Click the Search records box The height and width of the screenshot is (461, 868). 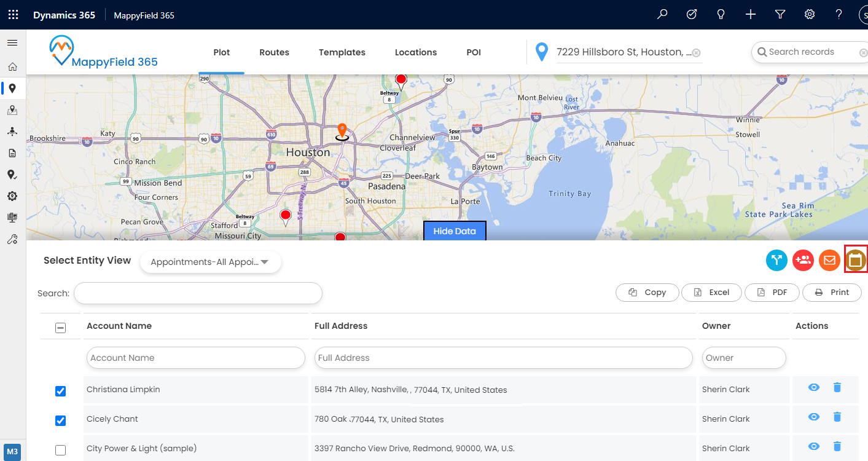tap(810, 52)
